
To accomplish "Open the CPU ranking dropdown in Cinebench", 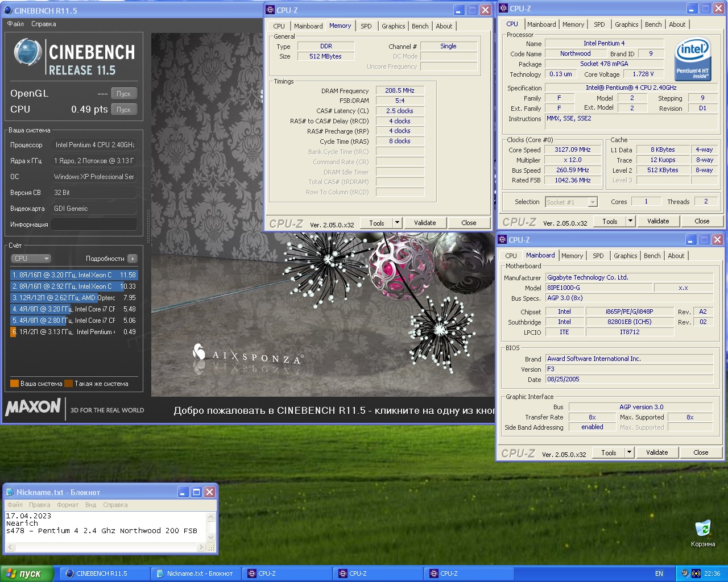I will [31, 259].
